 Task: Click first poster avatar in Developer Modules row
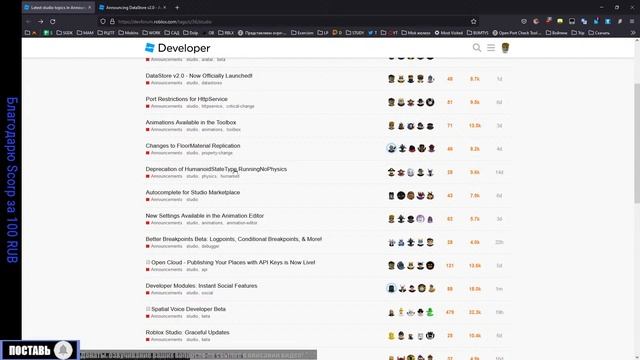[x=391, y=289]
